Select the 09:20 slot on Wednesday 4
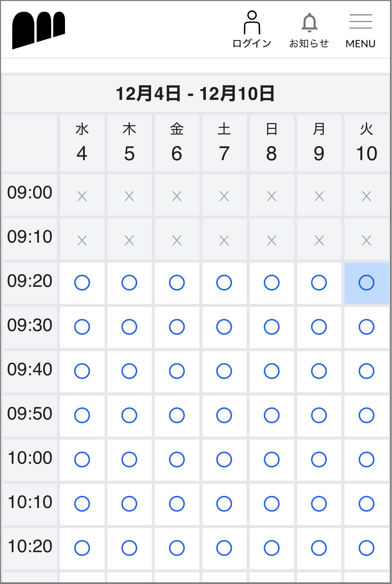Viewport: 392px width, 584px height. click(82, 283)
